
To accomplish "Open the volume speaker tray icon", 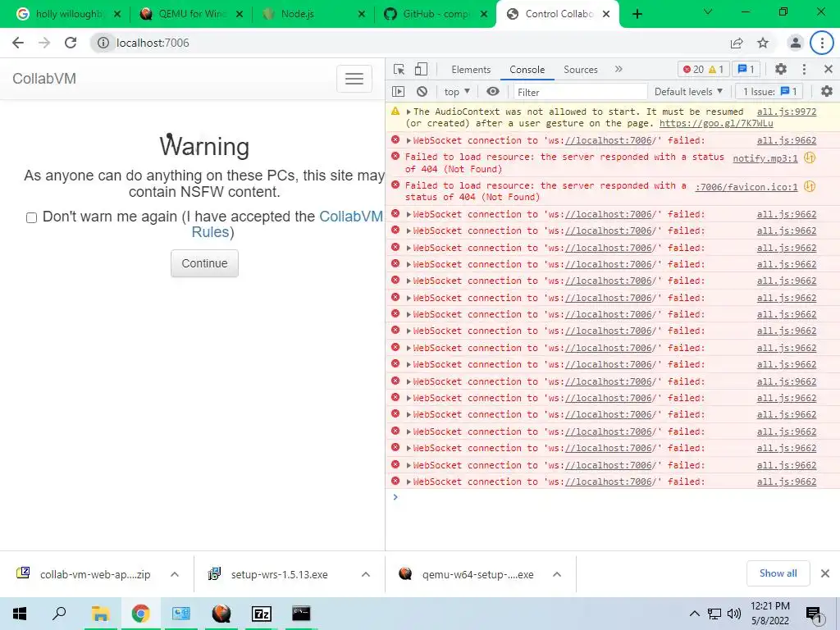I will 734,614.
